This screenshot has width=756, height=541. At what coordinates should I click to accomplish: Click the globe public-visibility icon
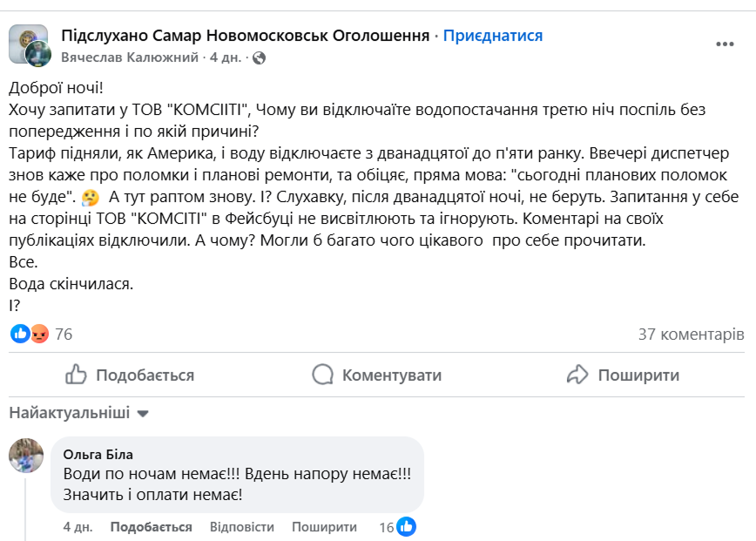coord(259,58)
